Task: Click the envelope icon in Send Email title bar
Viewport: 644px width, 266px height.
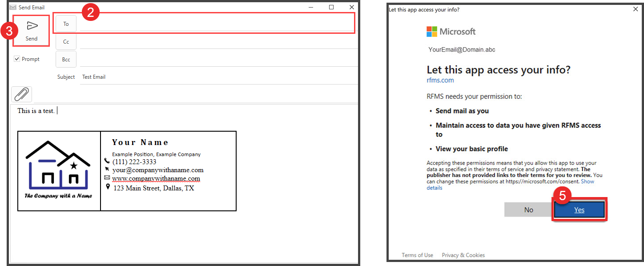Action: point(12,8)
